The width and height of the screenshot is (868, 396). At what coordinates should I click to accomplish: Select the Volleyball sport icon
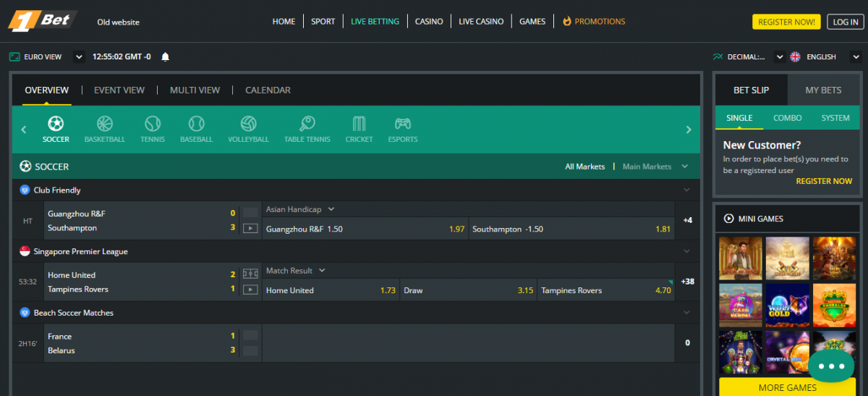249,123
